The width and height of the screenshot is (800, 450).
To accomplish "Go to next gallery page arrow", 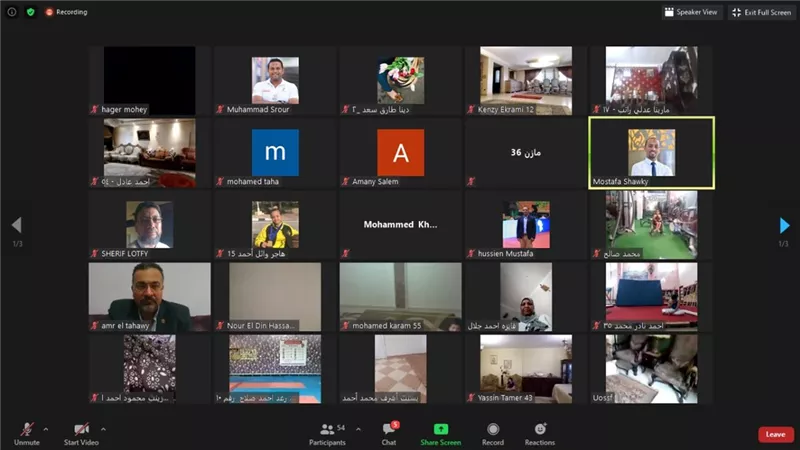I will (784, 225).
